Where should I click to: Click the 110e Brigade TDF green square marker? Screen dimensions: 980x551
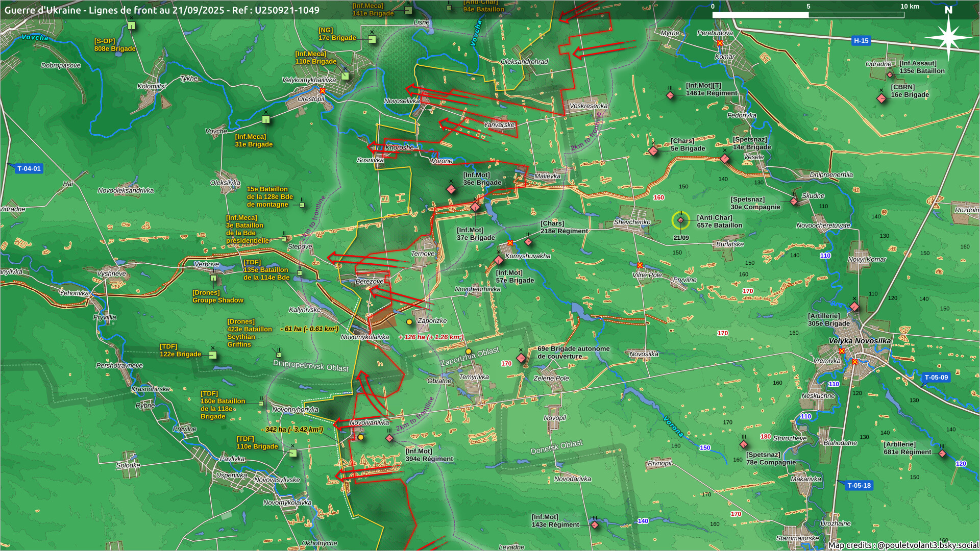293,453
